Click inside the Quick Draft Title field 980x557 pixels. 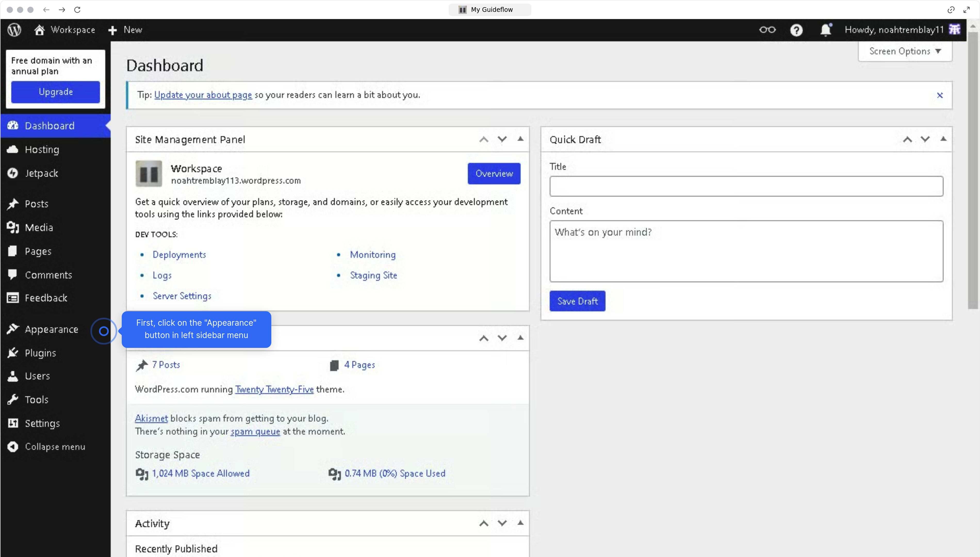[x=746, y=186]
